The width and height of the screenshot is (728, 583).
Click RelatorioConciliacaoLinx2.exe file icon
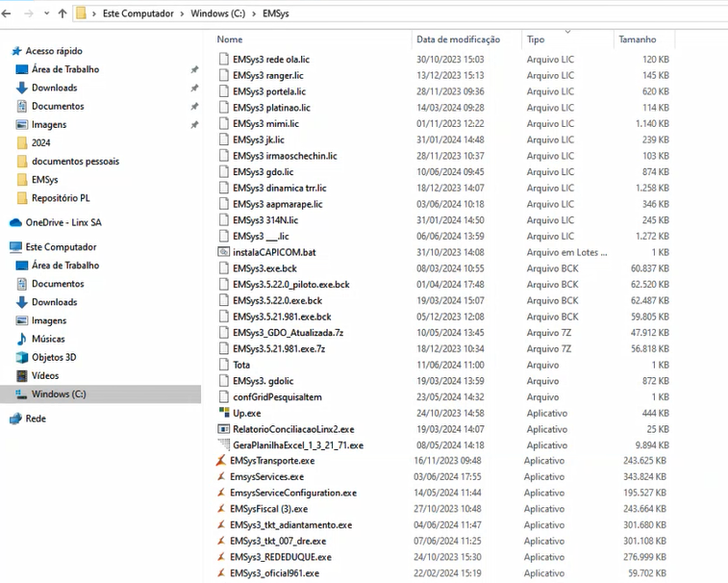224,429
